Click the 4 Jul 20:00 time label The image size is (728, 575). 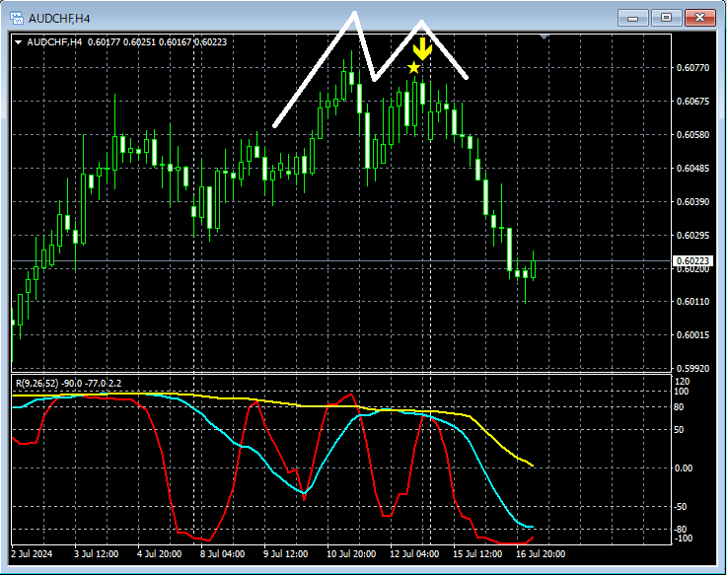pos(159,554)
